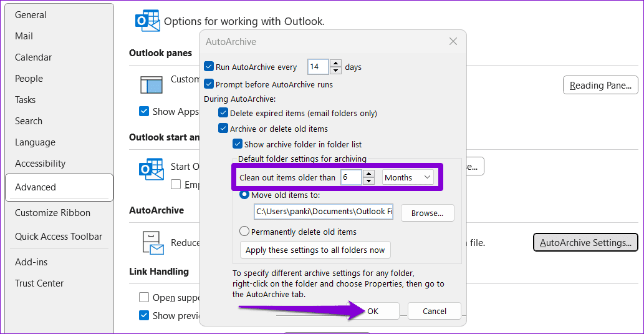
Task: Click Apply these settings to all folders now
Action: (315, 250)
